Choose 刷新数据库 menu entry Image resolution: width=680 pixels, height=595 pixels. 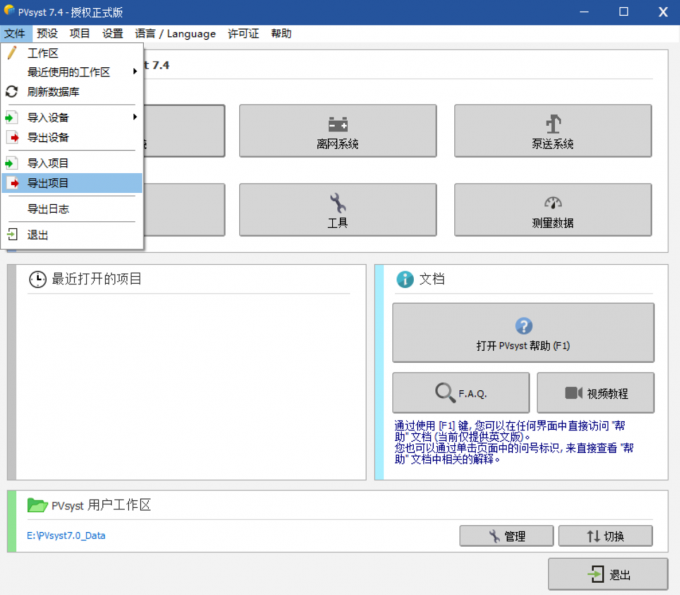click(72, 92)
